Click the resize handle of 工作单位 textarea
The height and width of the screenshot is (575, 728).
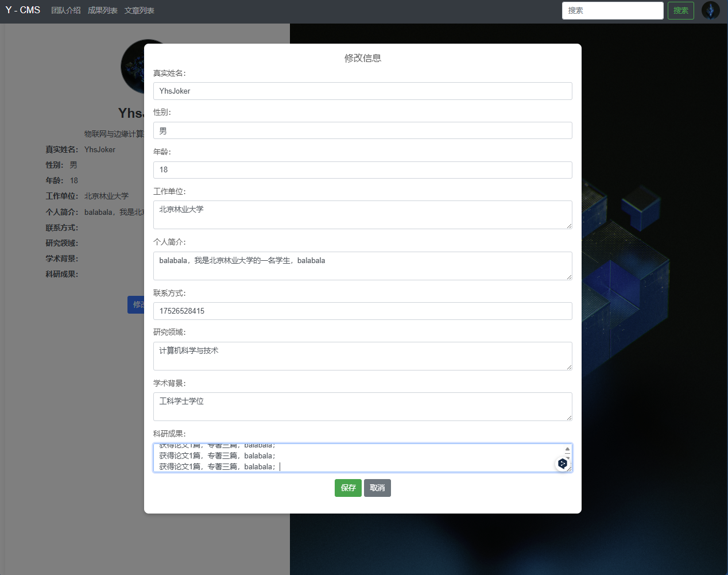pos(569,226)
